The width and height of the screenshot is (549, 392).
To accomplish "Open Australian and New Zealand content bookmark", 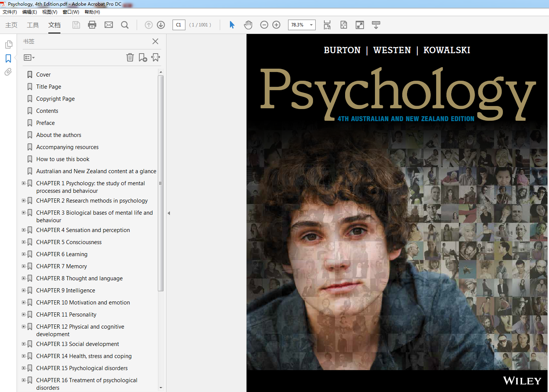I will click(96, 171).
